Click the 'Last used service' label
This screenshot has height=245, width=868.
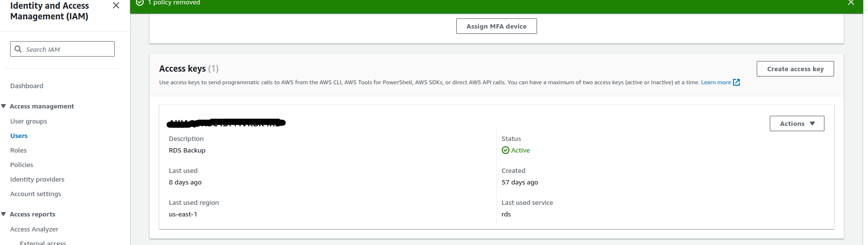click(527, 202)
